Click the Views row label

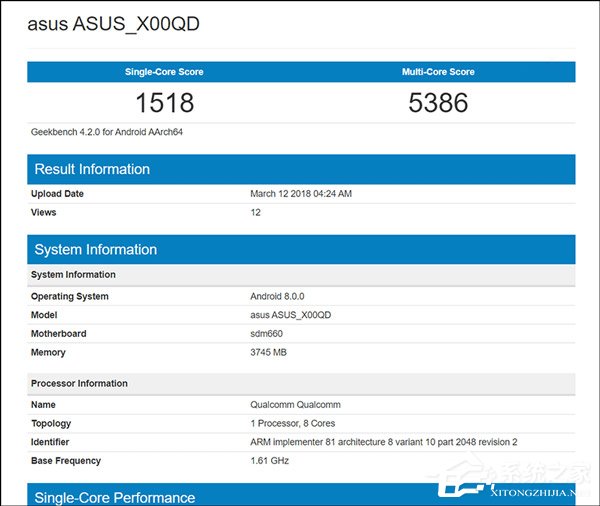pyautogui.click(x=44, y=212)
